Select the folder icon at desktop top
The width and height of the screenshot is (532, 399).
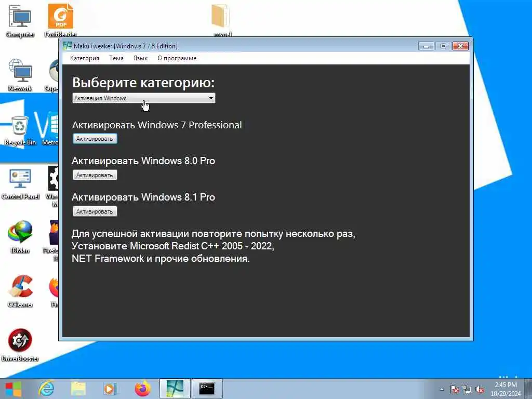221,20
